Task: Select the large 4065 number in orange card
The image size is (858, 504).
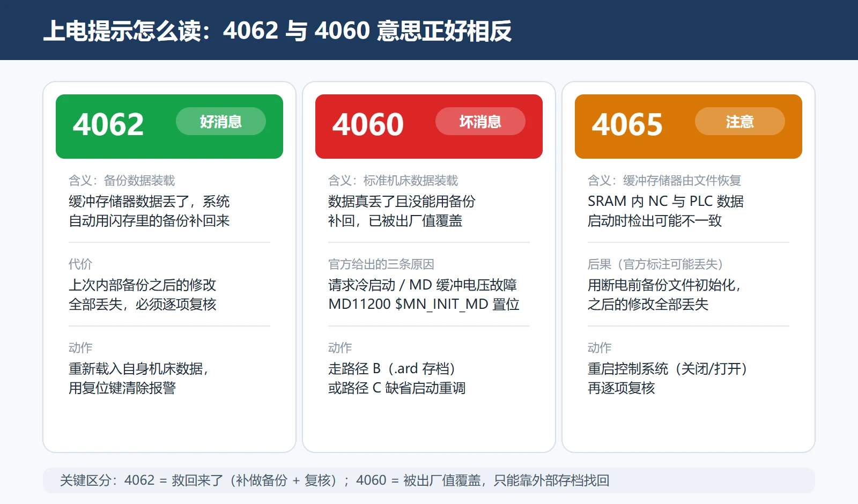Action: (x=627, y=124)
